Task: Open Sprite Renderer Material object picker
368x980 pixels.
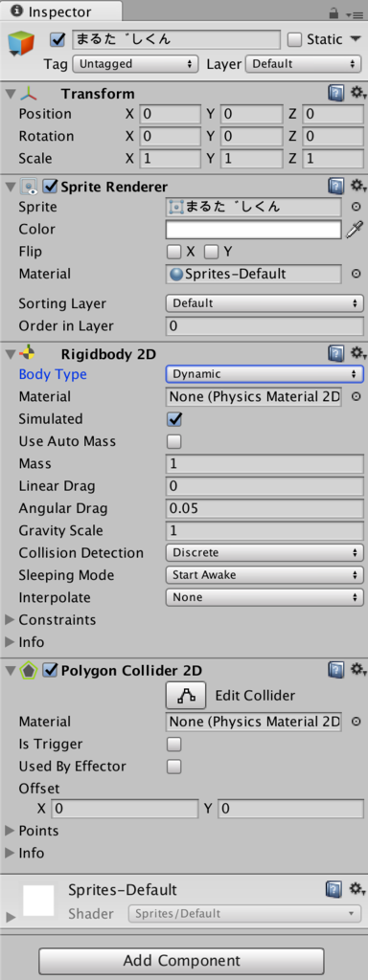Action: click(x=356, y=274)
